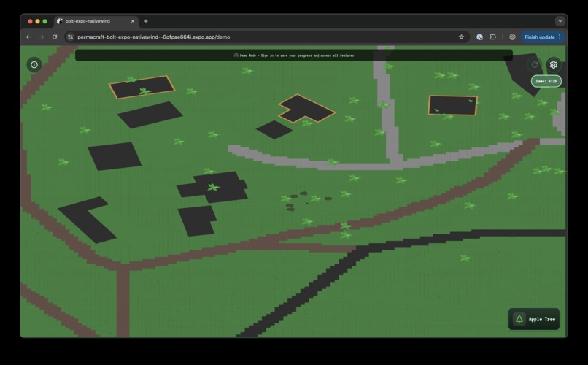Click the dimmed reset arrow beside the gear
Viewport: 588px width, 365px height.
[x=535, y=64]
